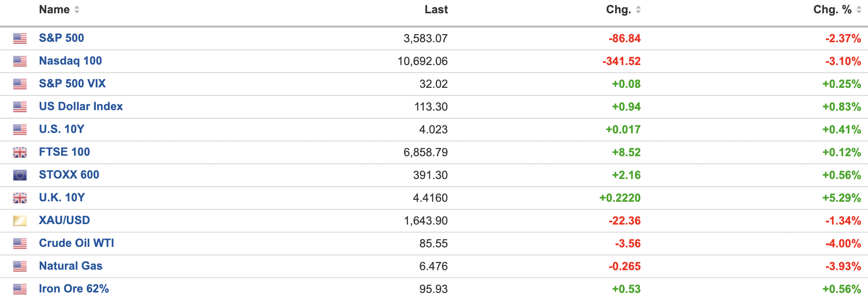
Task: Click the UK flag beside U.K. 10Y
Action: [x=20, y=198]
